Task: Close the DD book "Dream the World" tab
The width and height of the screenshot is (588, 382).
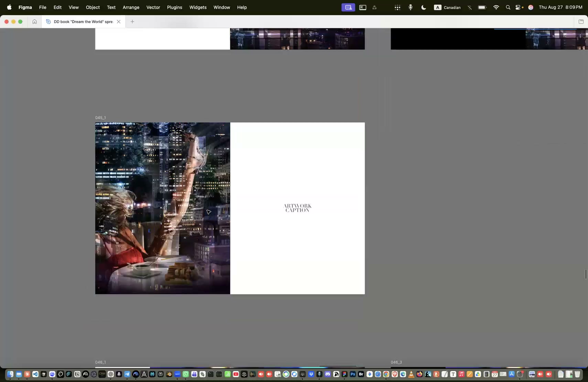Action: click(119, 22)
